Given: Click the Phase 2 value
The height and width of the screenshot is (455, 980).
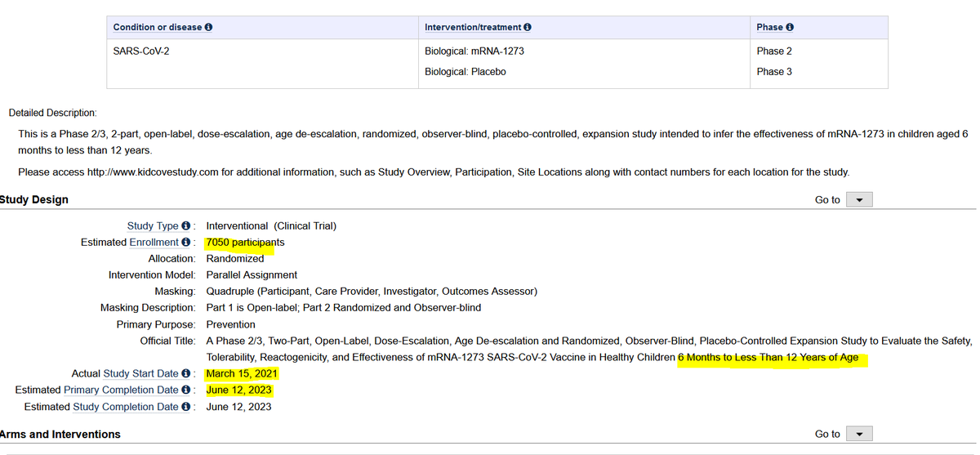Looking at the screenshot, I should point(774,51).
